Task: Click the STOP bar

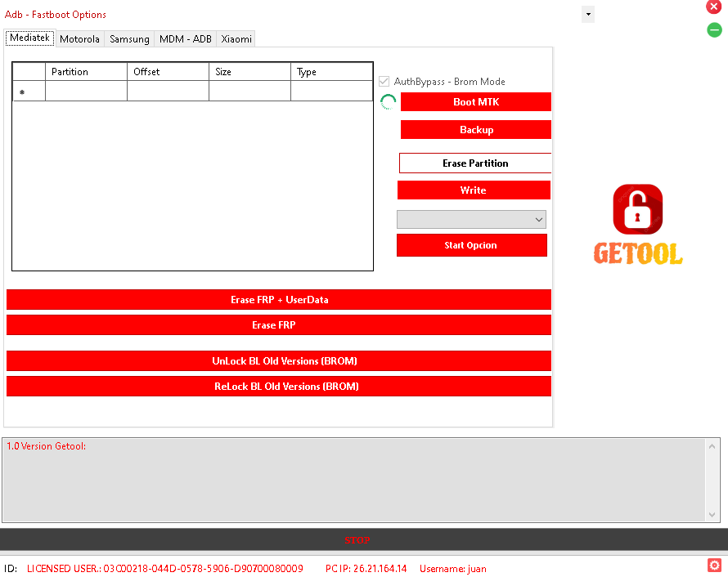Action: click(357, 540)
